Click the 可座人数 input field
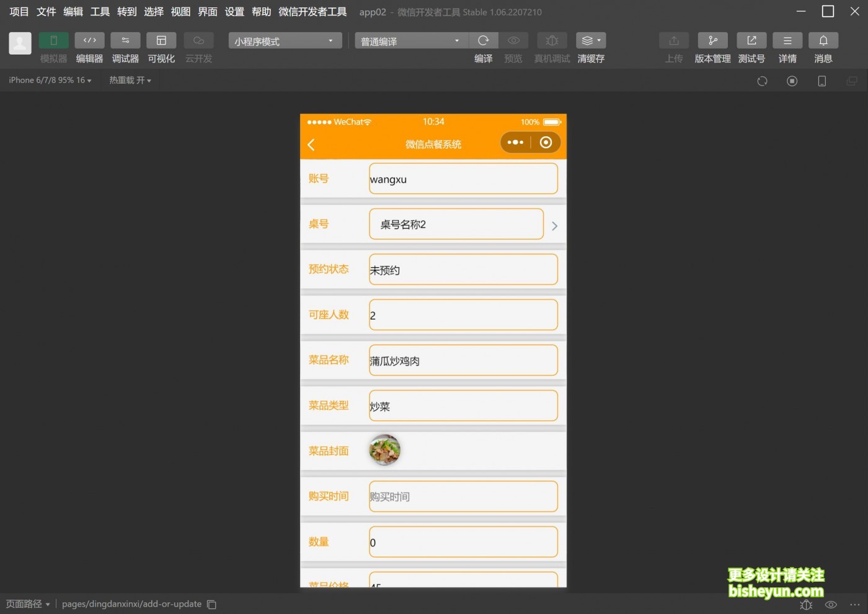The height and width of the screenshot is (614, 868). [x=463, y=315]
